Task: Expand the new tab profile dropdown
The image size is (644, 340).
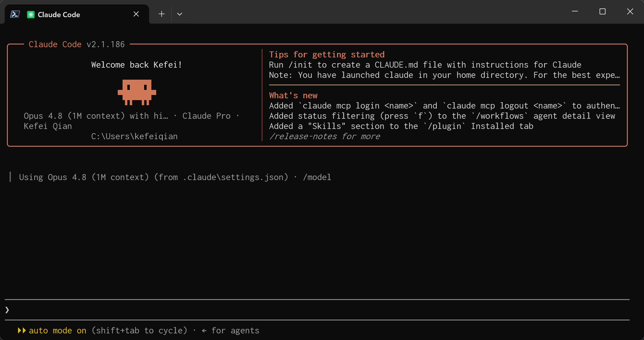Action: (180, 14)
